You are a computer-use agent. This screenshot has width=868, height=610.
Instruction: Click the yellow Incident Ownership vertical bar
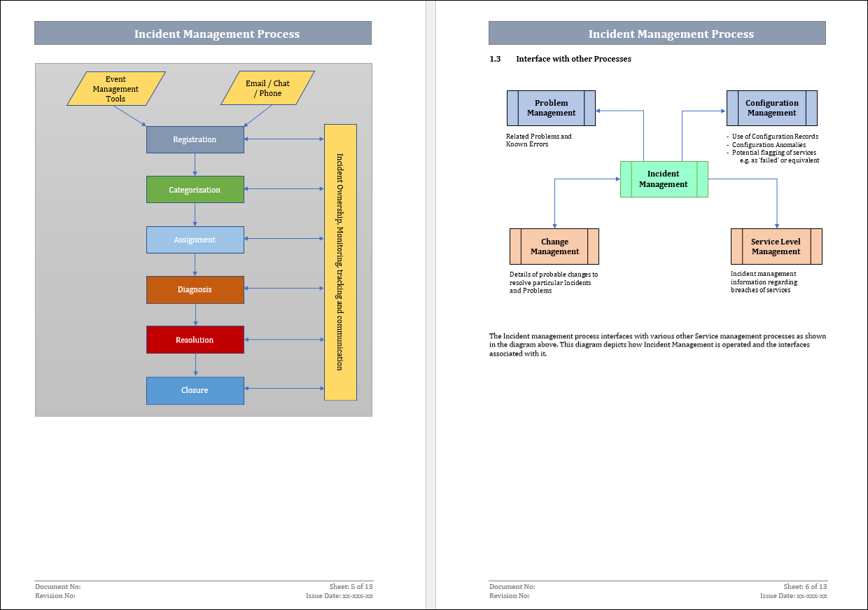[340, 262]
